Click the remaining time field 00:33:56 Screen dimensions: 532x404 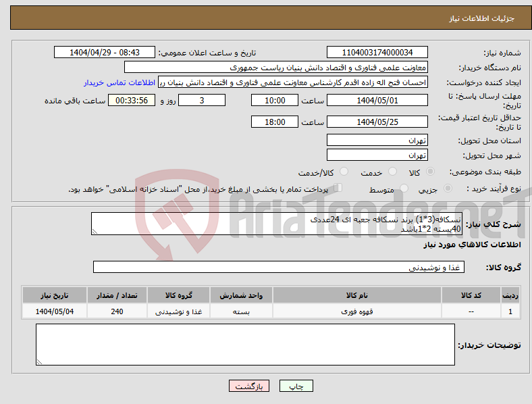[x=132, y=100]
